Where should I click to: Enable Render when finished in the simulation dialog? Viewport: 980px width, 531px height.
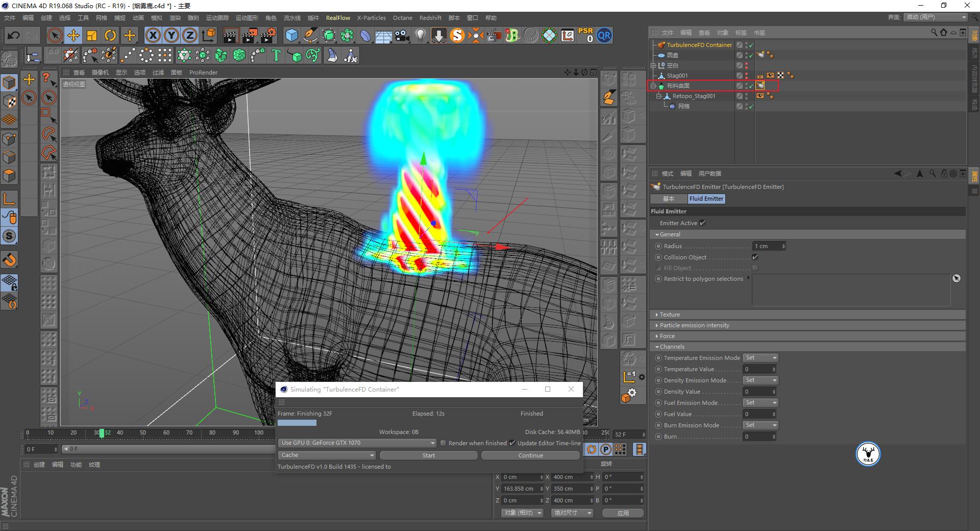point(444,443)
